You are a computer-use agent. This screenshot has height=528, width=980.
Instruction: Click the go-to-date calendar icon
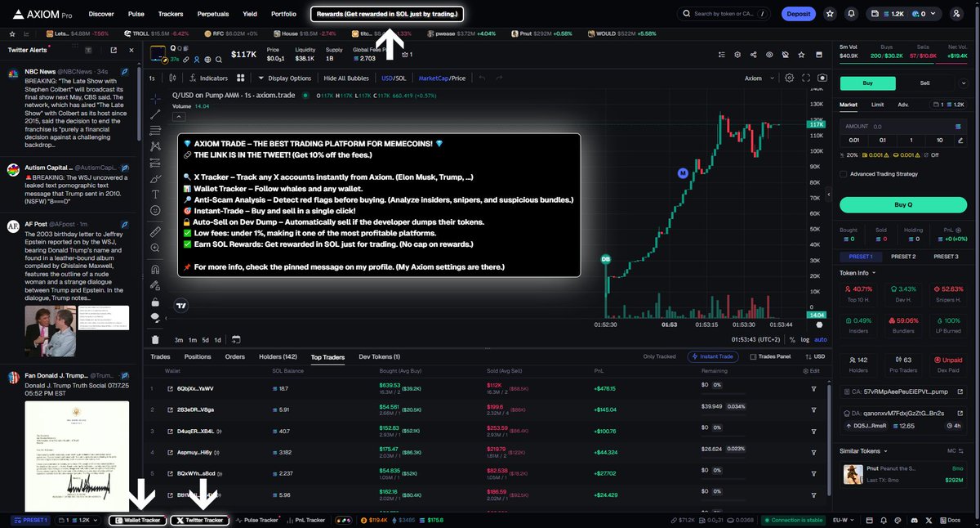point(236,339)
